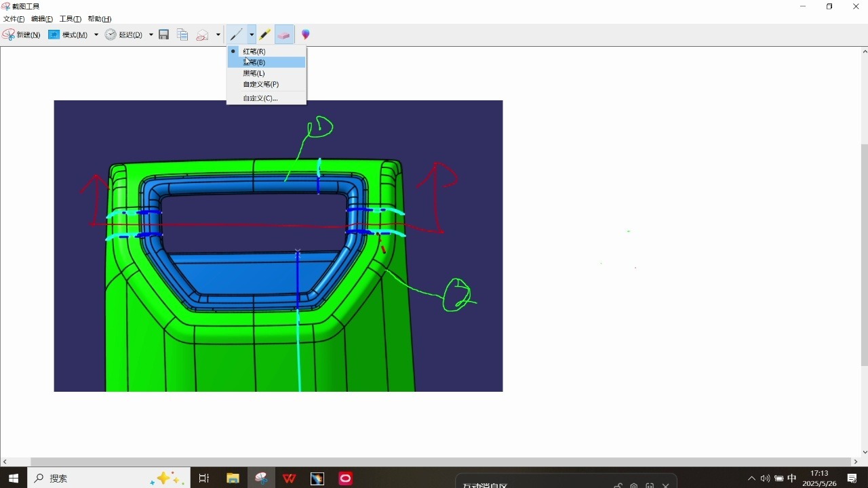Open Paint 3D with the colorful balloon icon
Image resolution: width=868 pixels, height=488 pixels.
306,35
